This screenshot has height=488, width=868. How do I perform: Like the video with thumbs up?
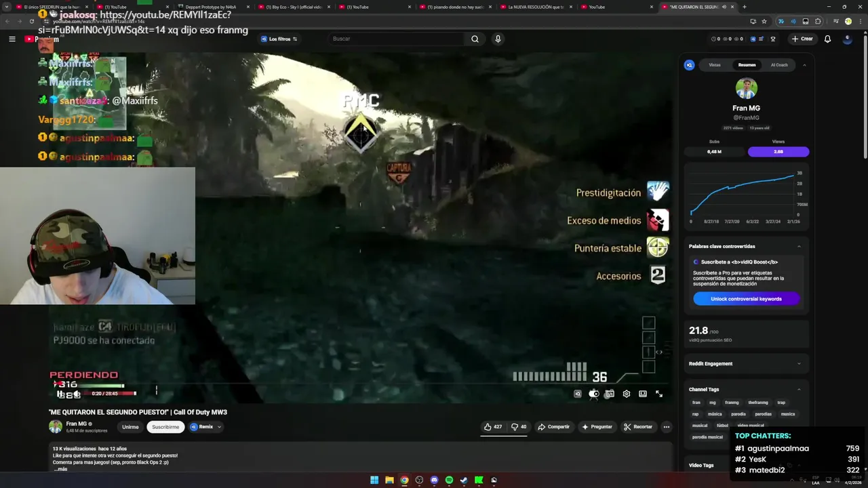pos(493,427)
